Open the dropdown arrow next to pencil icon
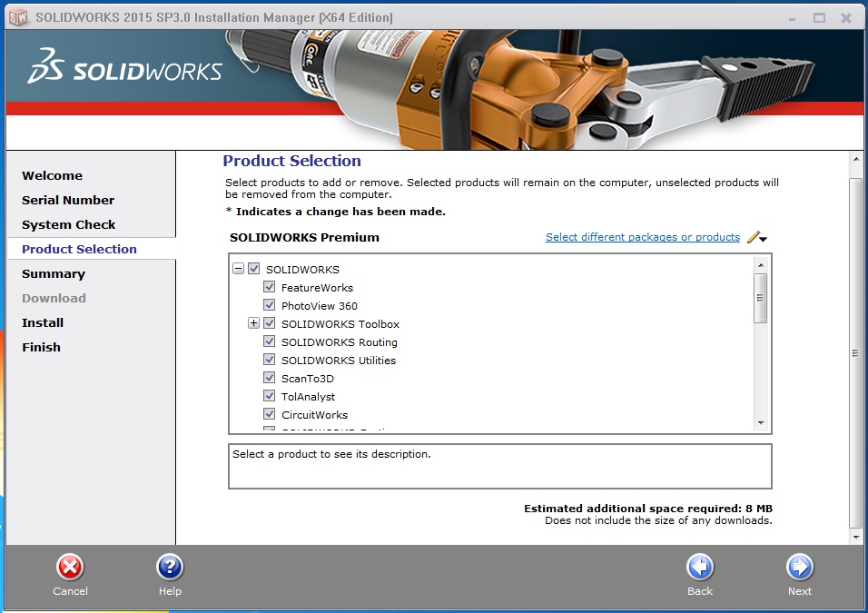Image resolution: width=868 pixels, height=613 pixels. click(764, 239)
